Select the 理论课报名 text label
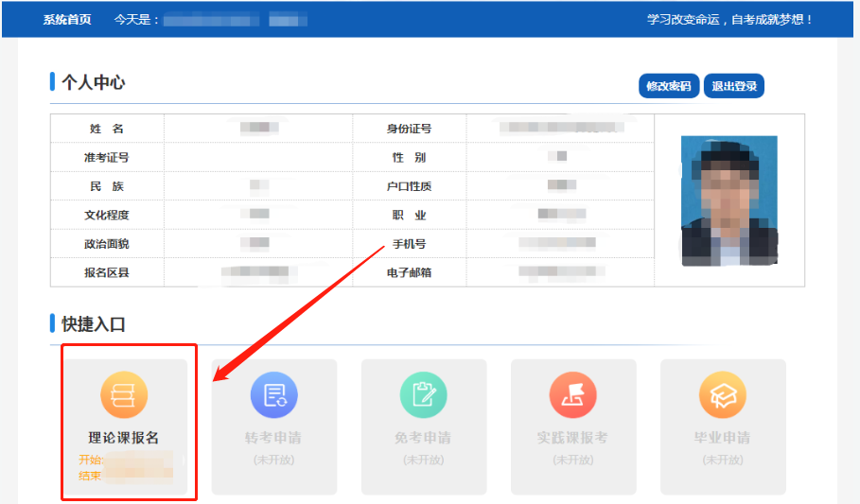860x504 pixels. [125, 438]
